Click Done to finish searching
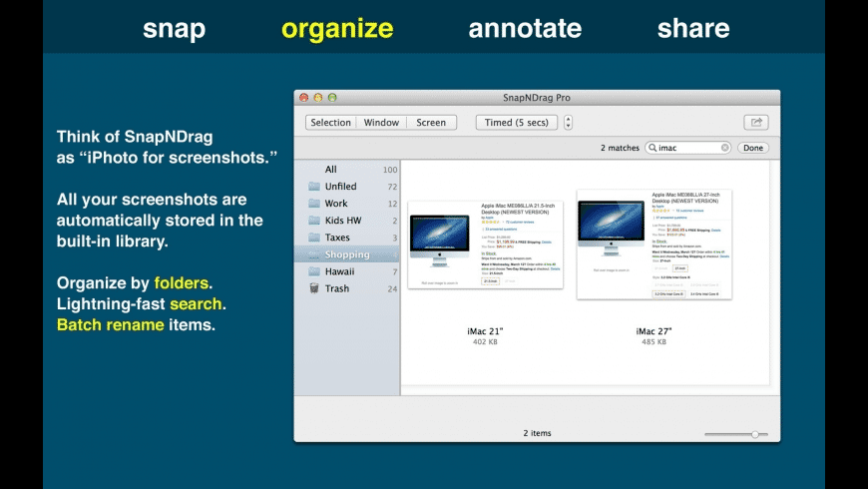The width and height of the screenshot is (868, 489). [x=753, y=148]
